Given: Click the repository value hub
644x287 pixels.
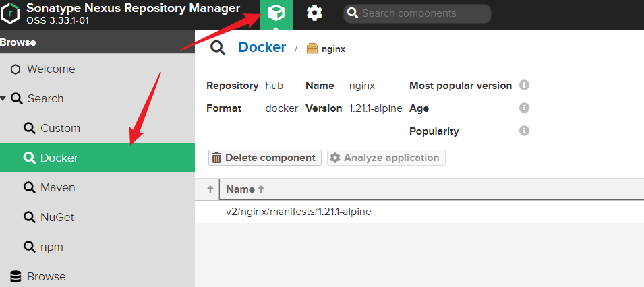Looking at the screenshot, I should pyautogui.click(x=274, y=86).
